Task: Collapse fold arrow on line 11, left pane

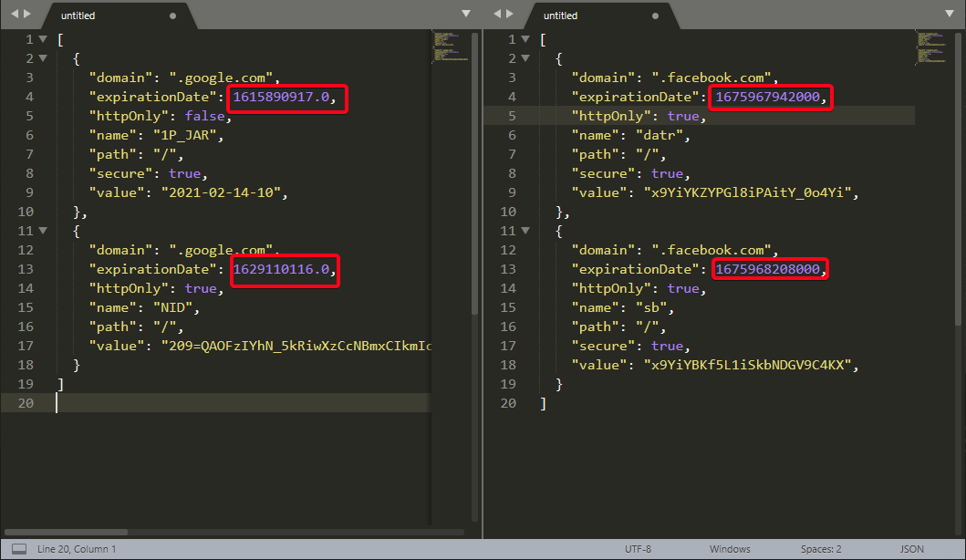Action: coord(43,231)
